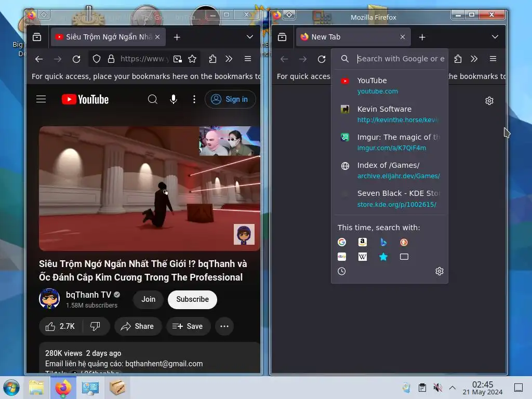Open file manager from taskbar

pos(36,388)
